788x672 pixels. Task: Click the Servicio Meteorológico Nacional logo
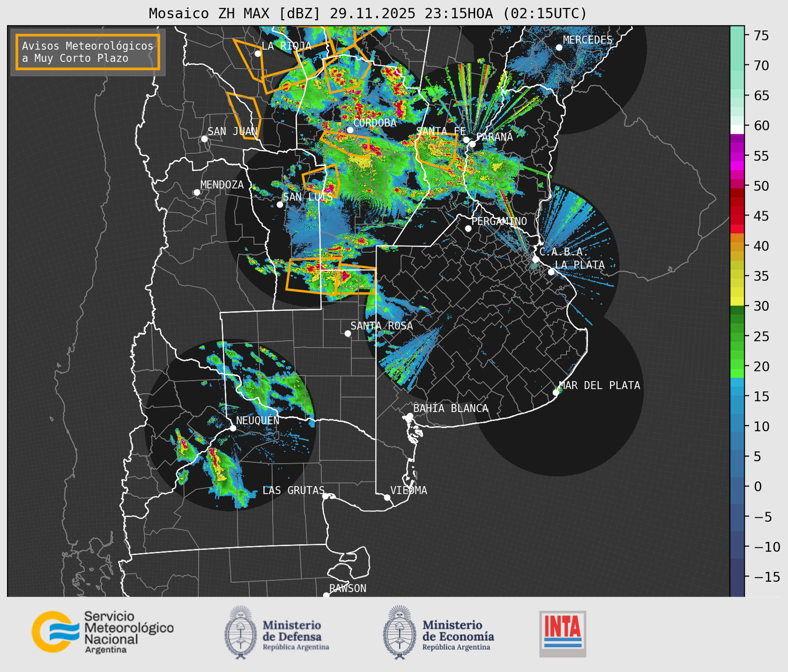pyautogui.click(x=103, y=632)
